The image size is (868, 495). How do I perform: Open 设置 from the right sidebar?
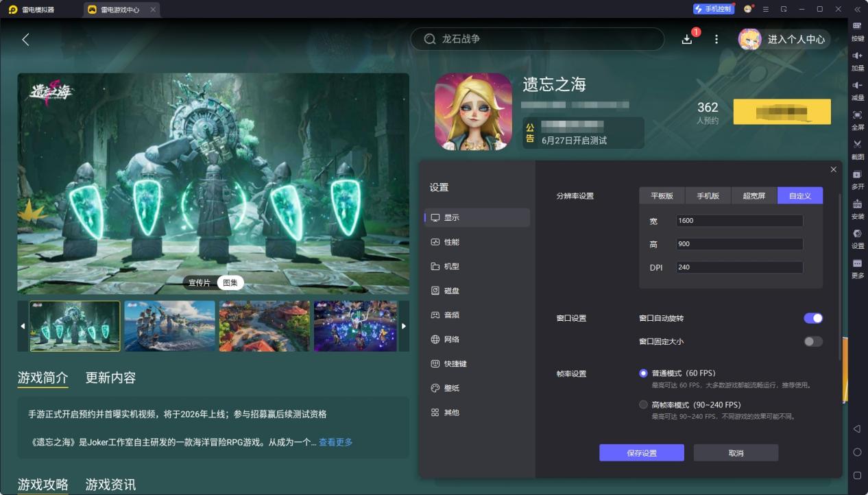tap(857, 238)
